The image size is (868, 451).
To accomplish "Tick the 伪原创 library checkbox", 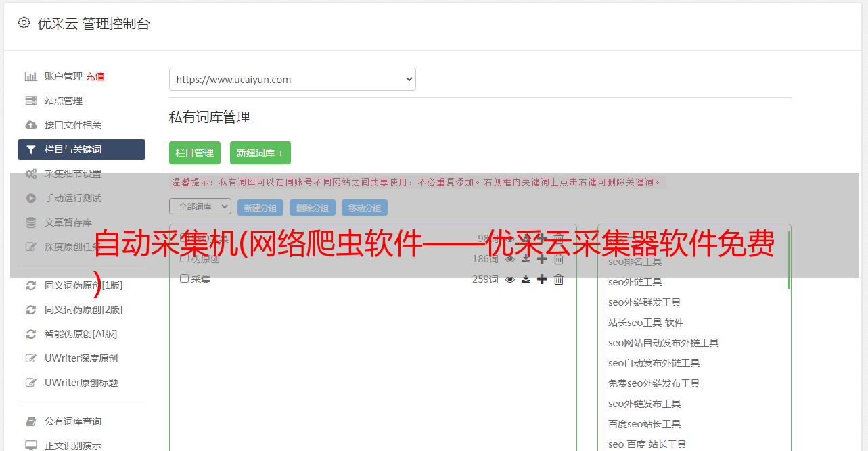I will point(184,258).
